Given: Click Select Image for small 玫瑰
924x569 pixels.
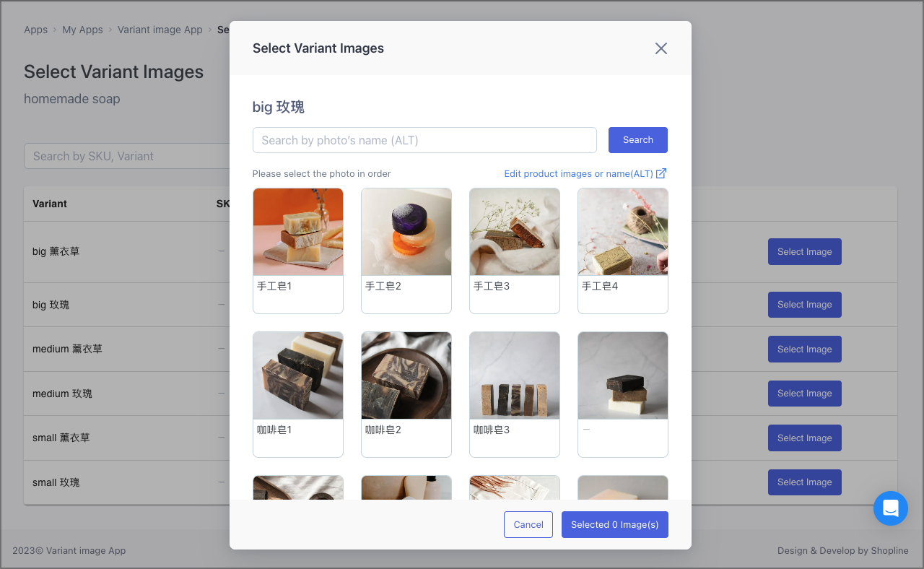Looking at the screenshot, I should click(805, 482).
